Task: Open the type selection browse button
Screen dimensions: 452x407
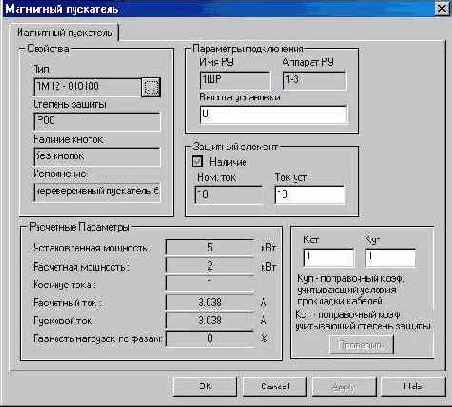Action: point(151,87)
